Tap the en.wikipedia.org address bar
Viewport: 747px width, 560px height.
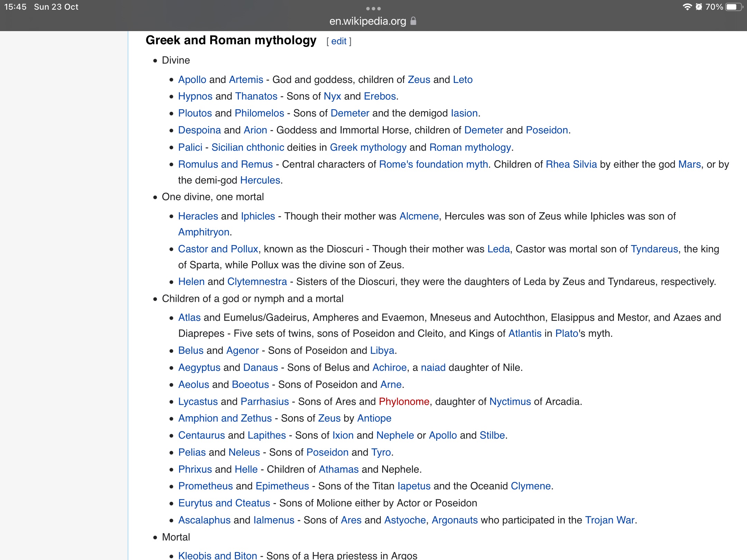coord(368,21)
